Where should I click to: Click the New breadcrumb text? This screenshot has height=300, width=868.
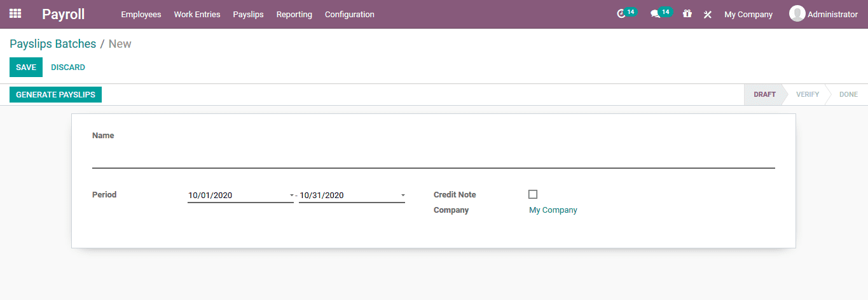coord(120,44)
